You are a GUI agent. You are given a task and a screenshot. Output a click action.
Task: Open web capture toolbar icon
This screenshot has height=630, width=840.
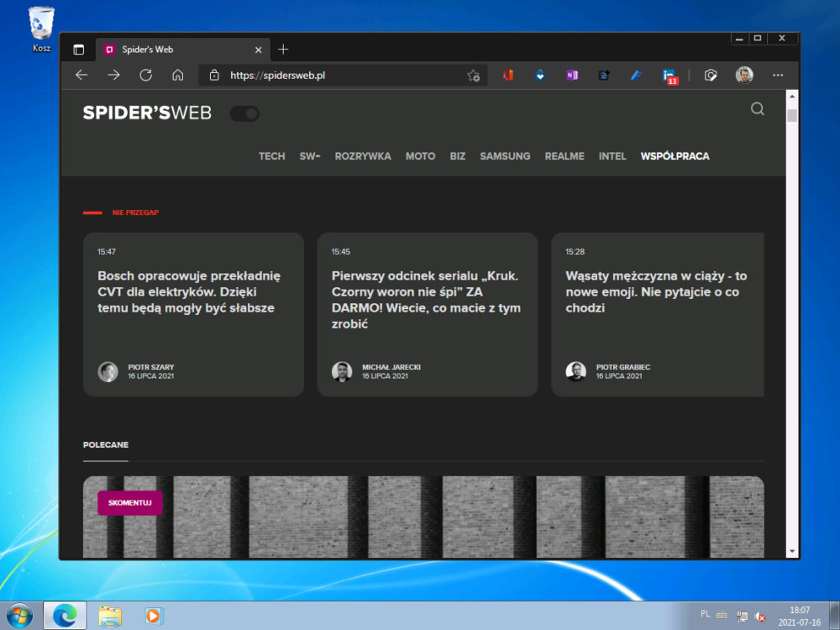point(711,75)
